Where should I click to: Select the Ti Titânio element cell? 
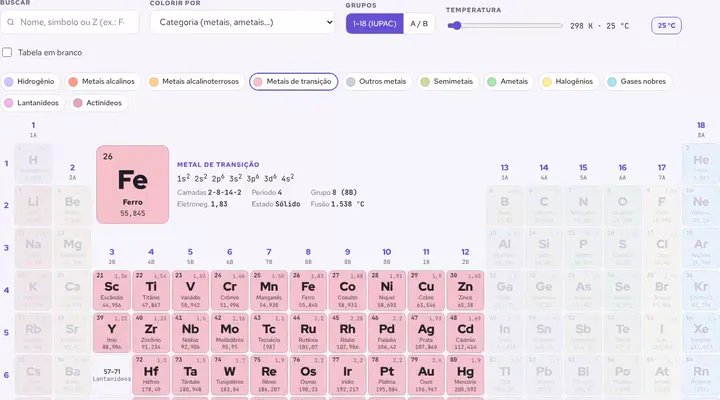pos(151,290)
